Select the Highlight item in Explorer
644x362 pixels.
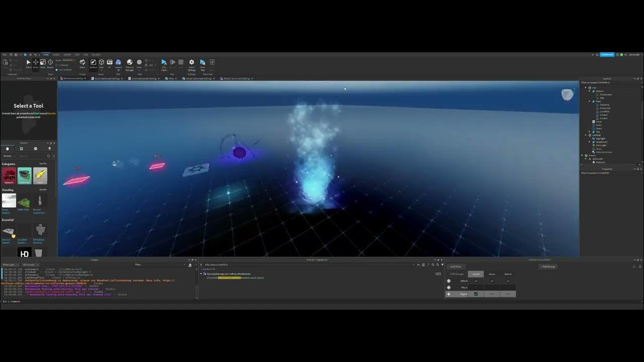[600, 139]
